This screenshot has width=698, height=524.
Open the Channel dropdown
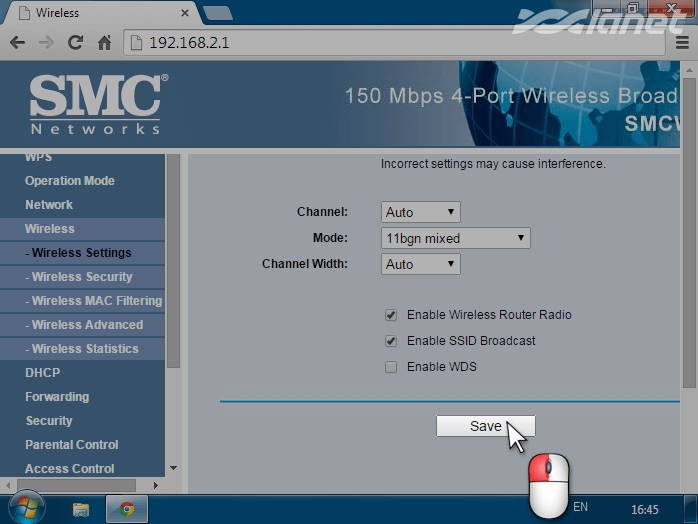click(x=421, y=212)
